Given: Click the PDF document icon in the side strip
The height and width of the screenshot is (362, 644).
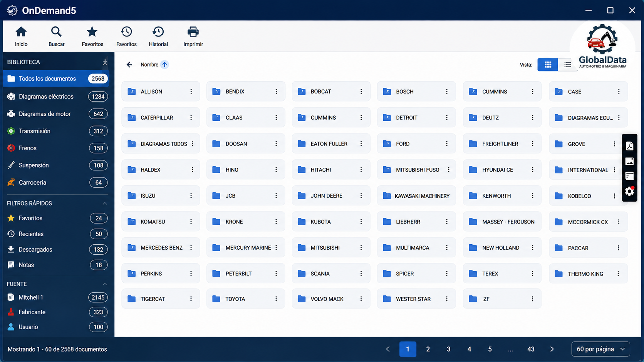Looking at the screenshot, I should (629, 146).
